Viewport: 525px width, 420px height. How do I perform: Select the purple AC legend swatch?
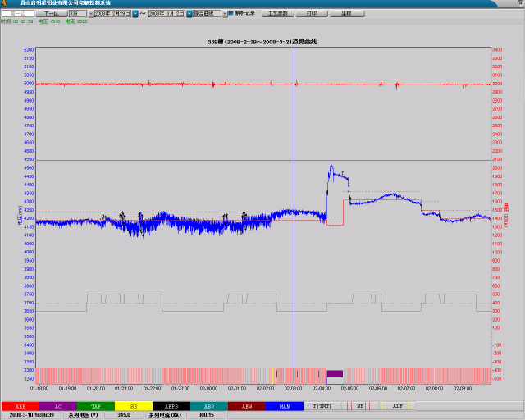click(x=57, y=406)
